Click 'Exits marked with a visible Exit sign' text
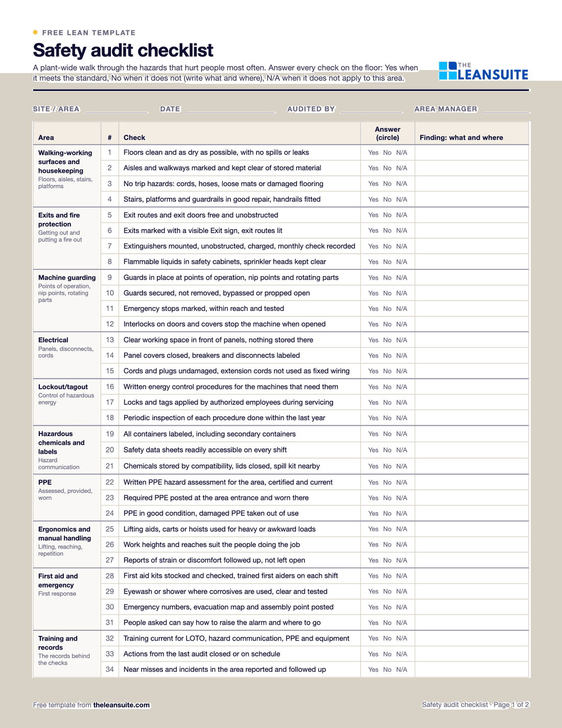562x728 pixels. pos(203,231)
